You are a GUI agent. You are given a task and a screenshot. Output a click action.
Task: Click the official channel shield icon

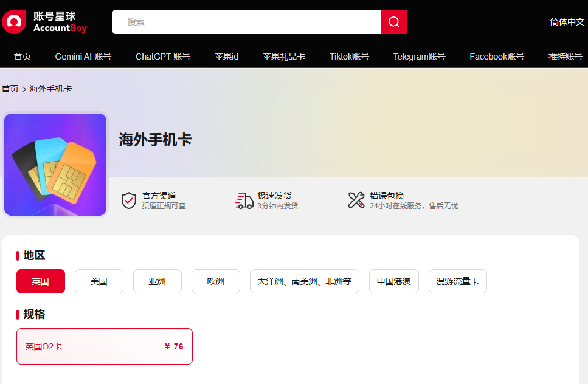point(129,201)
